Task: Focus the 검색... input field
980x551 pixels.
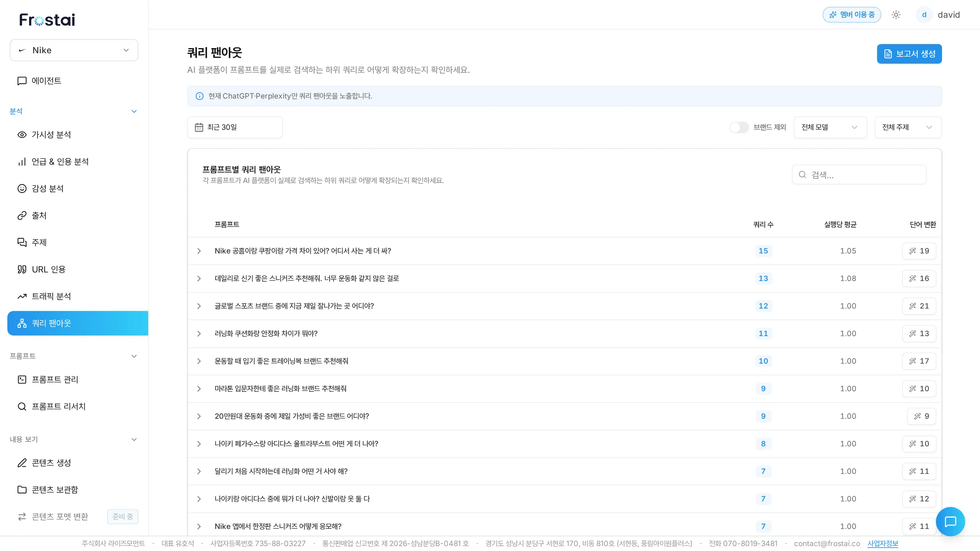Action: (859, 174)
